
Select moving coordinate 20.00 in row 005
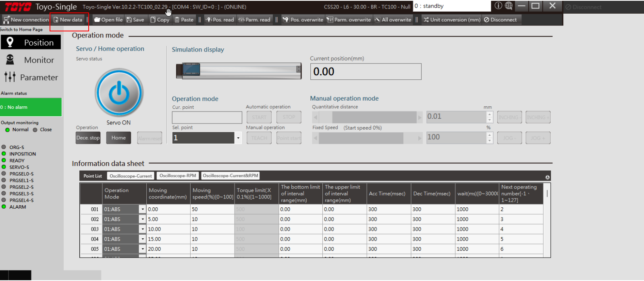[x=168, y=249]
